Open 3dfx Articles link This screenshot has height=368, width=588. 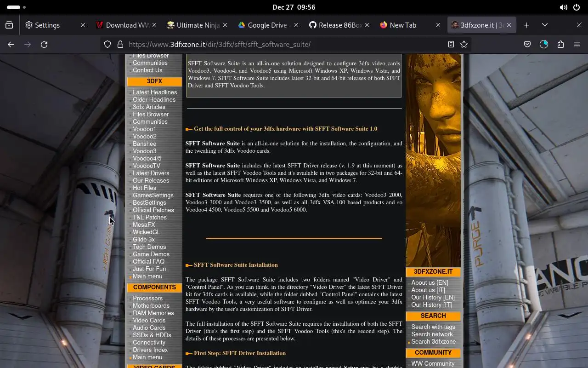[149, 107]
